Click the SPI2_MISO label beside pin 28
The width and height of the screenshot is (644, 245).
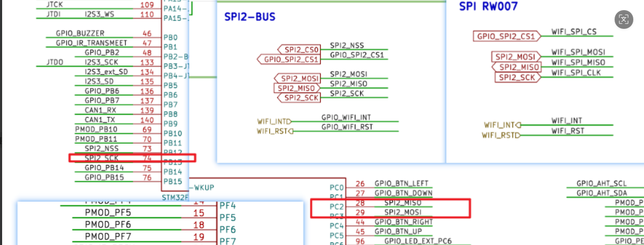click(x=402, y=203)
